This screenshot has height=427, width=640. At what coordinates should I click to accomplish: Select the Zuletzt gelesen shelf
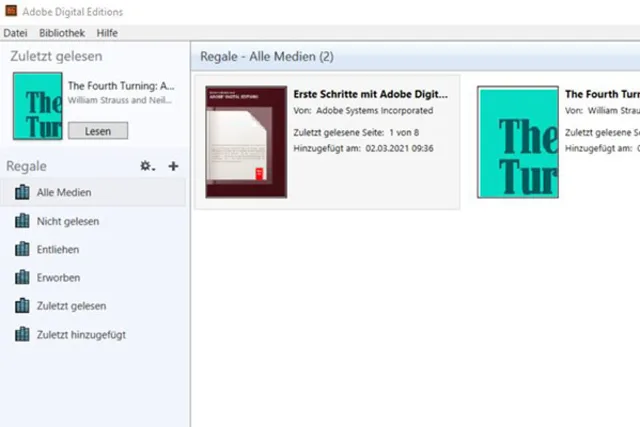coord(93,306)
